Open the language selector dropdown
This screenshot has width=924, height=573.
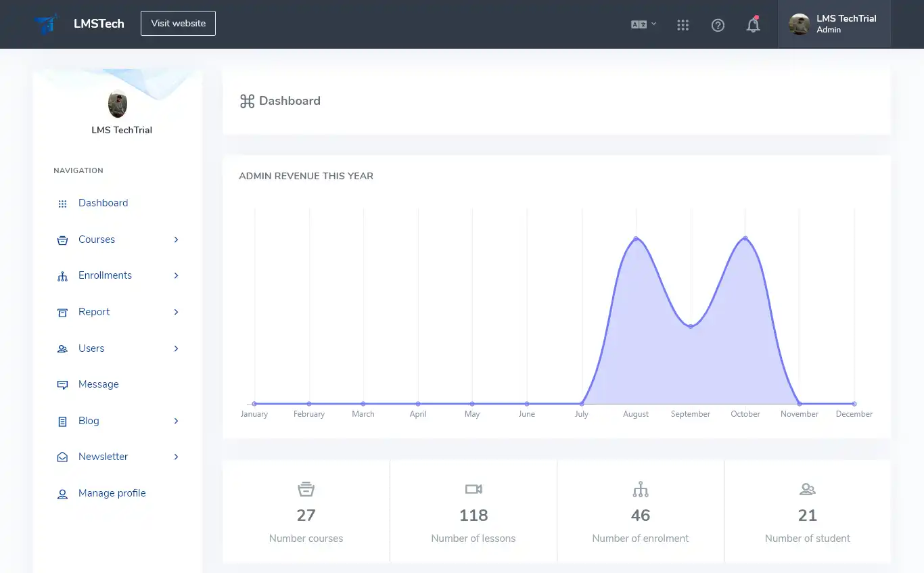coord(642,24)
